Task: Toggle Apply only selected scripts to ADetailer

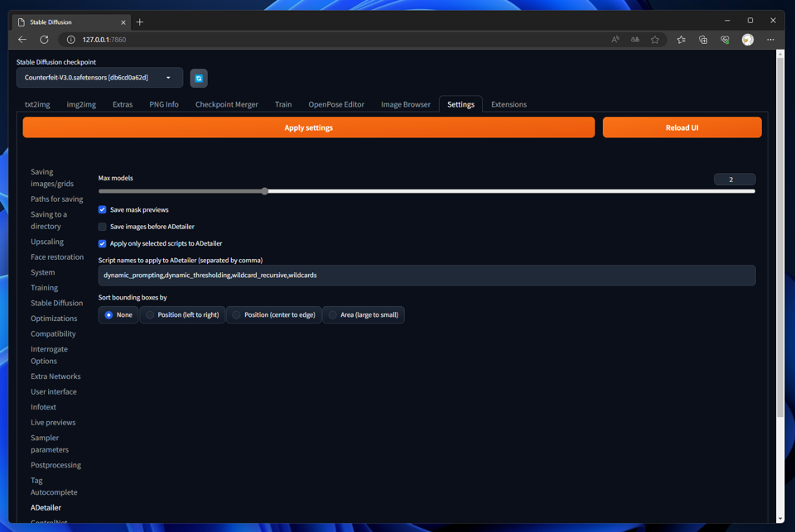Action: coord(103,244)
